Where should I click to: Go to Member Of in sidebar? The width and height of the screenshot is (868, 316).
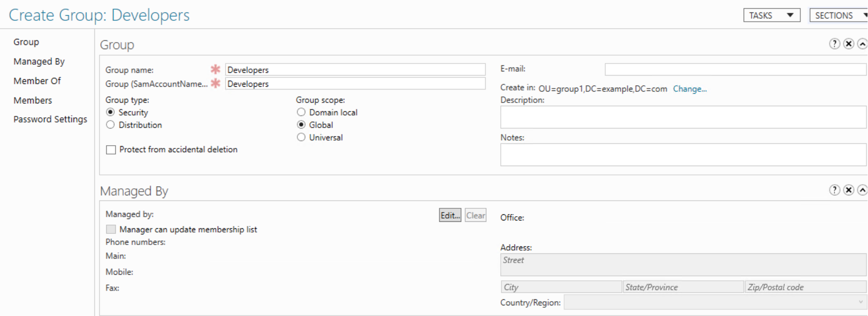(37, 81)
